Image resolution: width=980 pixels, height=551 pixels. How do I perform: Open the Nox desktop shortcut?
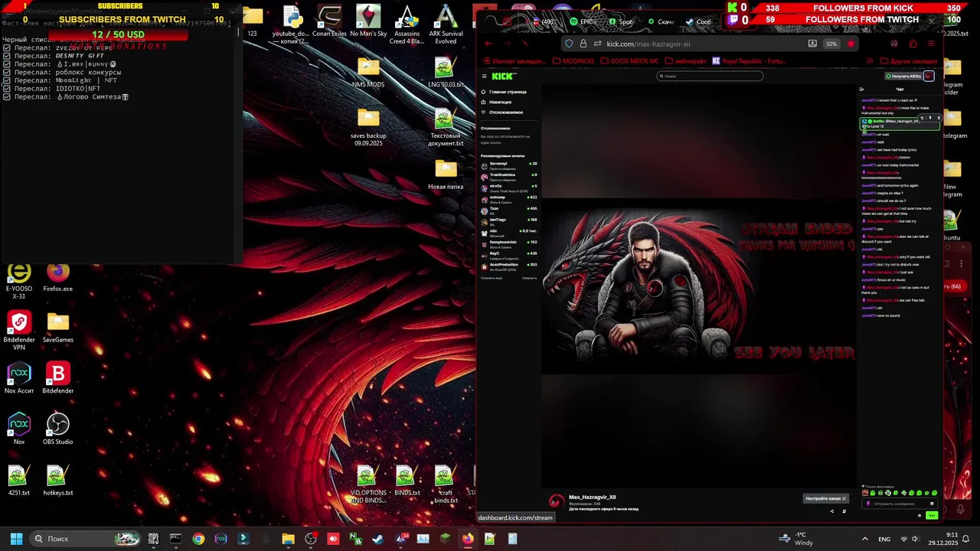(x=19, y=429)
